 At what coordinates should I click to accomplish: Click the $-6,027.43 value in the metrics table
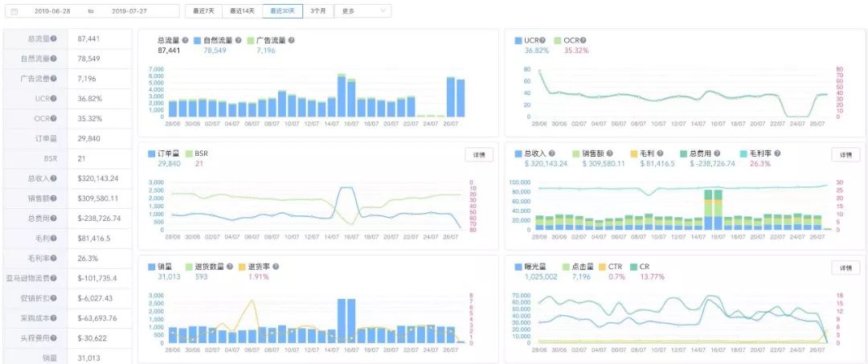point(95,298)
